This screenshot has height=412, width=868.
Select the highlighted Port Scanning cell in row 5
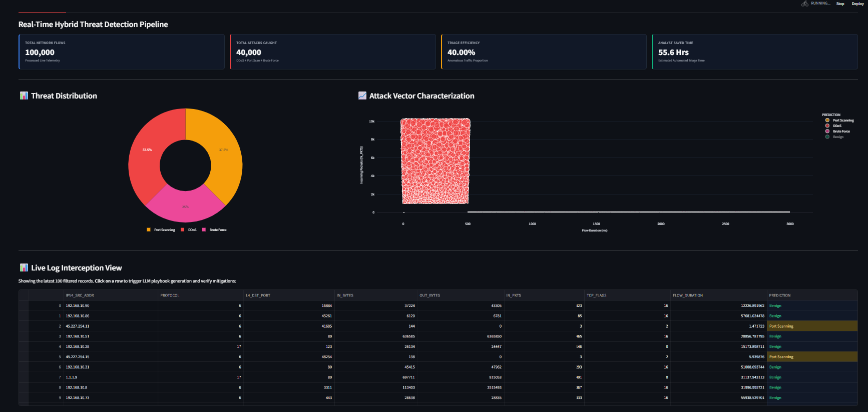pyautogui.click(x=812, y=357)
